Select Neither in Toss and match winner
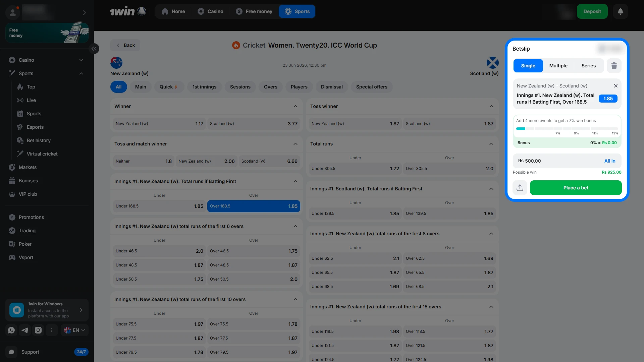Viewport: 644px width, 362px height. pos(144,161)
